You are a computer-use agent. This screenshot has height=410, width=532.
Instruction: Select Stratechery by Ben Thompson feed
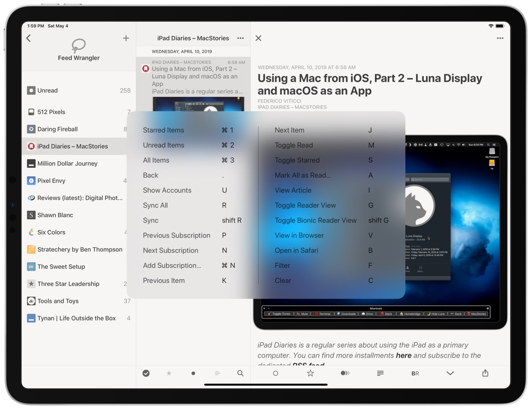[79, 249]
